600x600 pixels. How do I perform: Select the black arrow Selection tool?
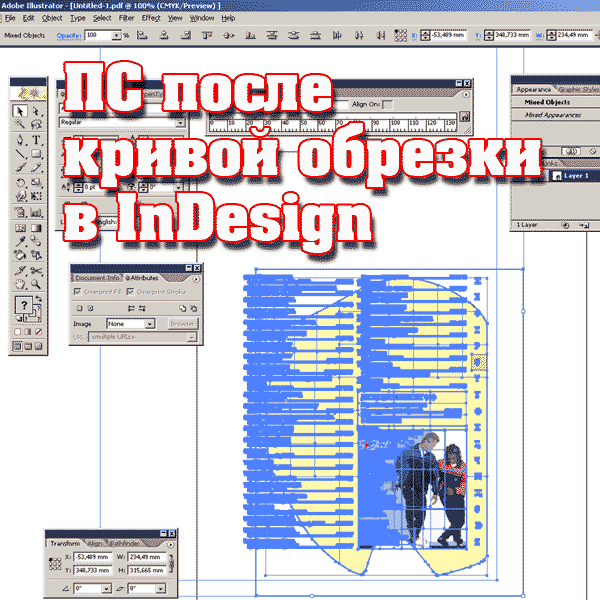coord(20,111)
